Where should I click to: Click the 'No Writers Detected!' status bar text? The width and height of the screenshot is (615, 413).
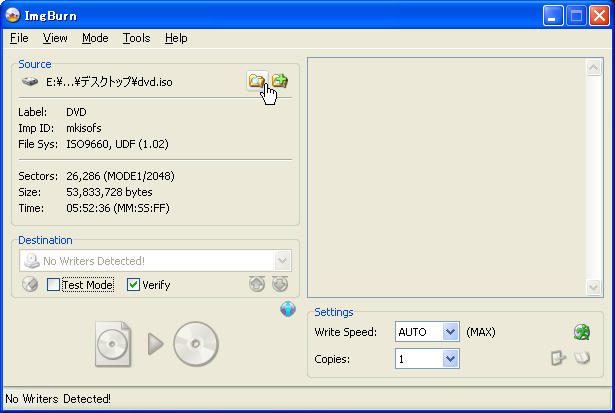(x=58, y=399)
